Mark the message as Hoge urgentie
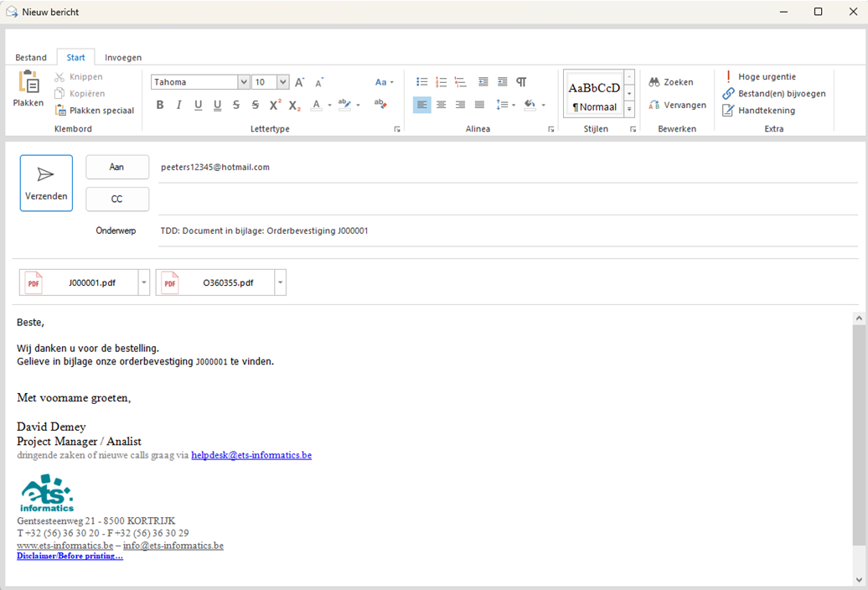 coord(761,77)
